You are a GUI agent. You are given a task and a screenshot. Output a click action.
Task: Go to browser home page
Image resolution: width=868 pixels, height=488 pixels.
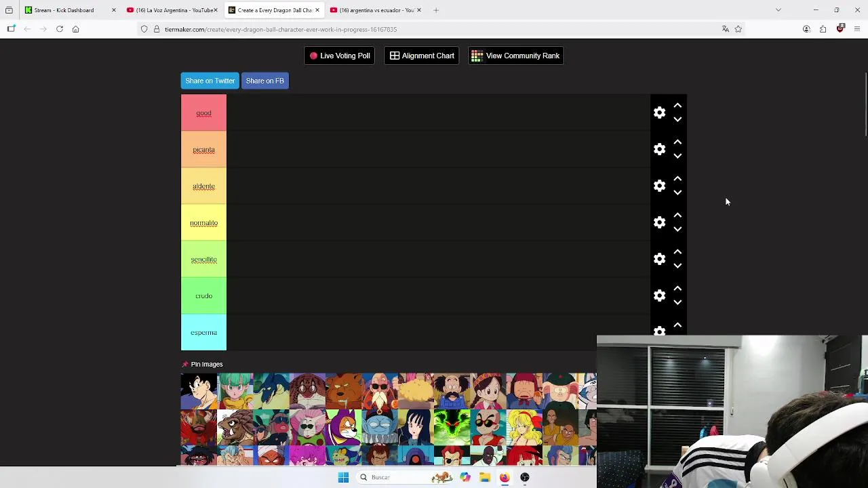point(76,29)
